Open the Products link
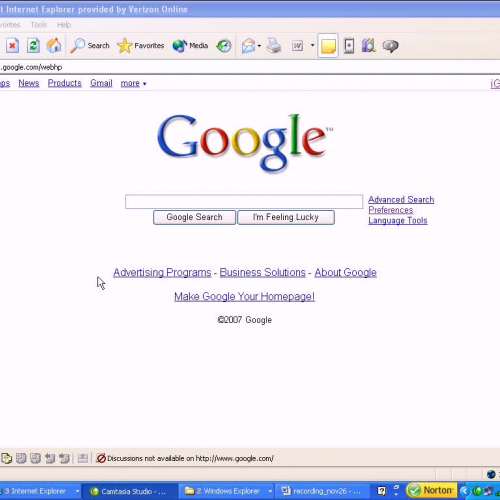Viewport: 500px width, 500px height. (x=65, y=83)
